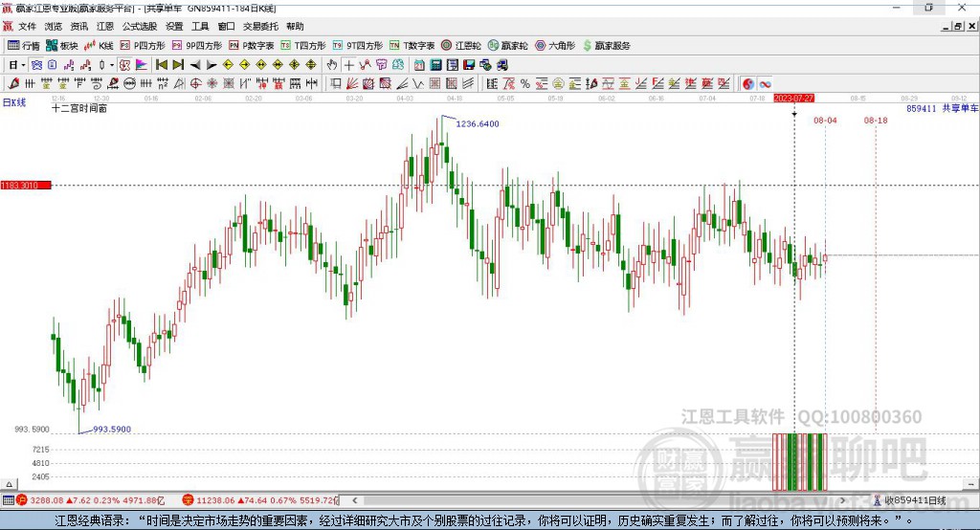Click the 沪 index 3288.08 status entry

tap(91, 500)
